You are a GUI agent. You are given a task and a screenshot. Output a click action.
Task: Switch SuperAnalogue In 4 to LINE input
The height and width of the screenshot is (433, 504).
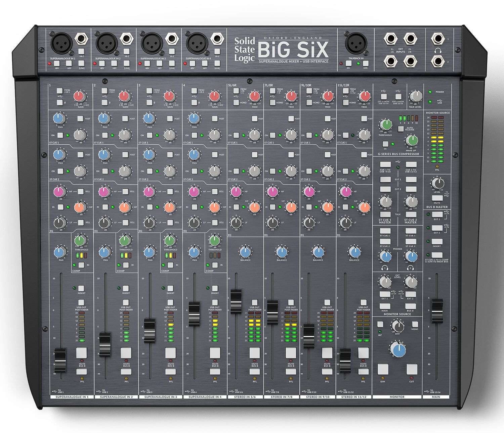217,64
